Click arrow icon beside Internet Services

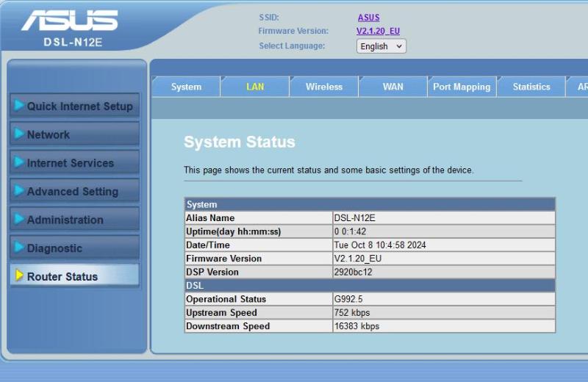(x=19, y=162)
